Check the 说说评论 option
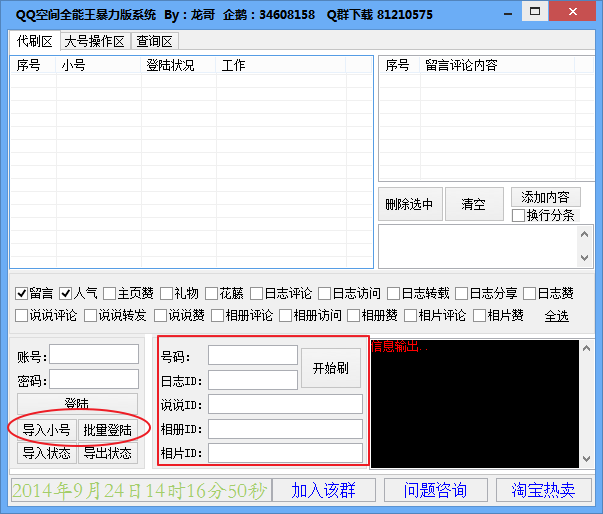The height and width of the screenshot is (514, 603). click(21, 316)
